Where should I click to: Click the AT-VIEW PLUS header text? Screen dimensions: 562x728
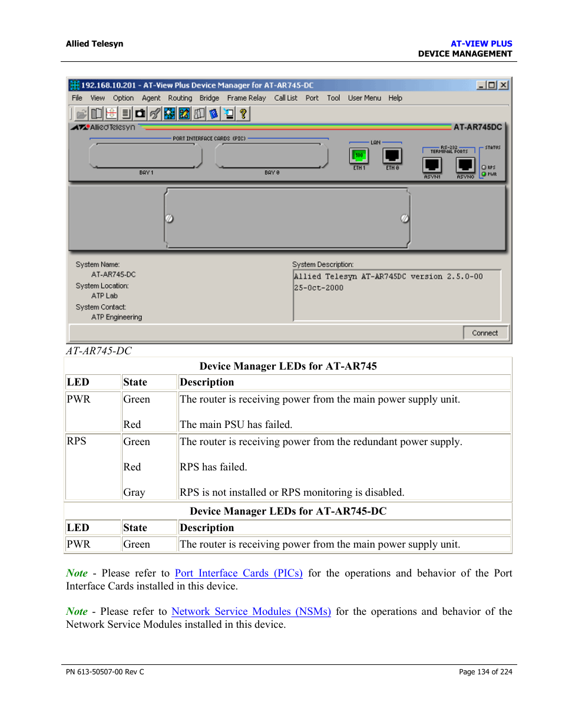(481, 44)
